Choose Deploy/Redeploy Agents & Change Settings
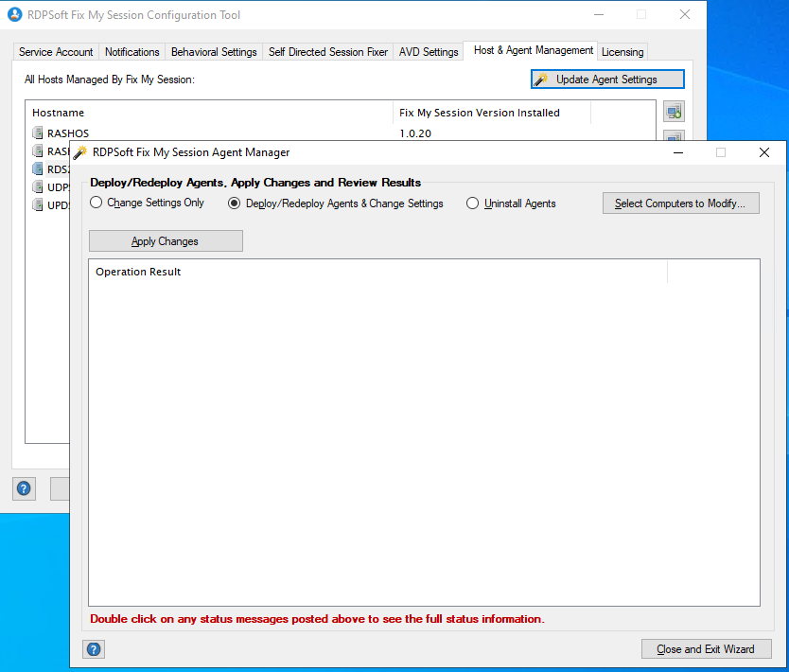 pyautogui.click(x=235, y=203)
